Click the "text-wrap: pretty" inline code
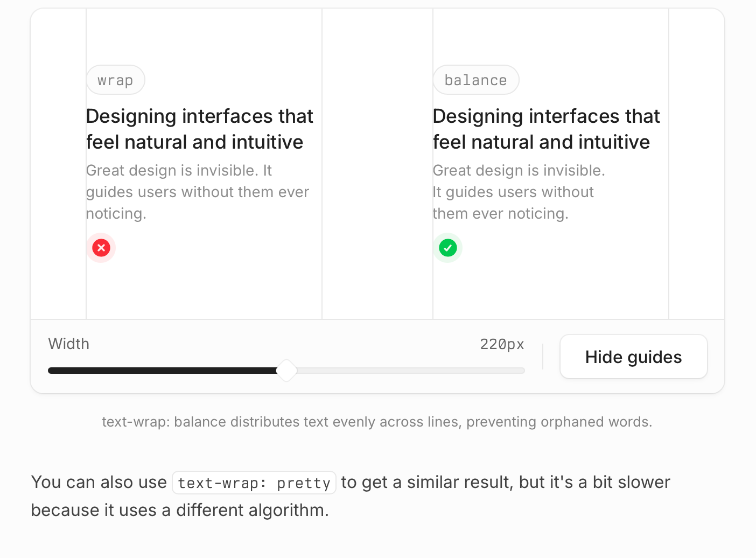This screenshot has height=558, width=756. point(254,483)
